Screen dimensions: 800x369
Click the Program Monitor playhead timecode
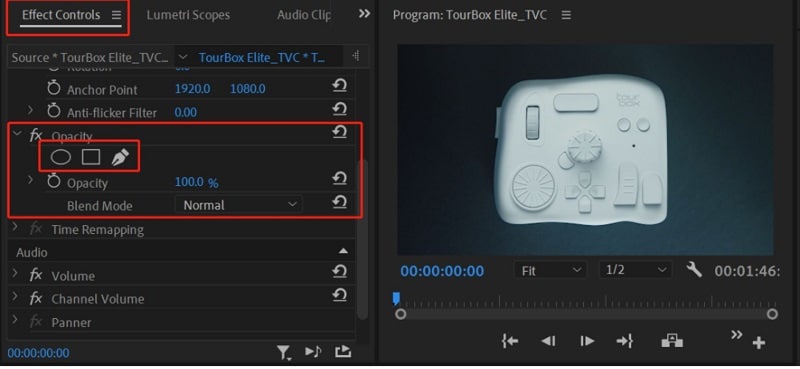pyautogui.click(x=442, y=270)
